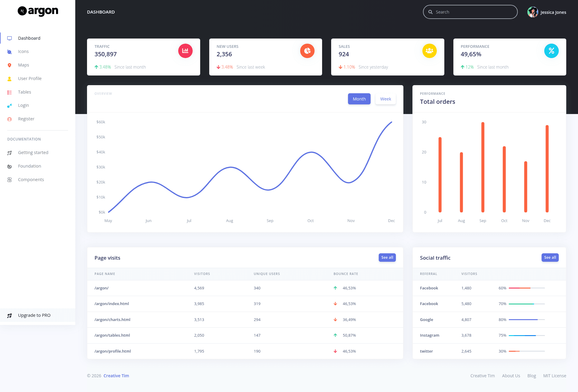578x392 pixels.
Task: Click the /argon/profile.html page name
Action: tap(113, 351)
